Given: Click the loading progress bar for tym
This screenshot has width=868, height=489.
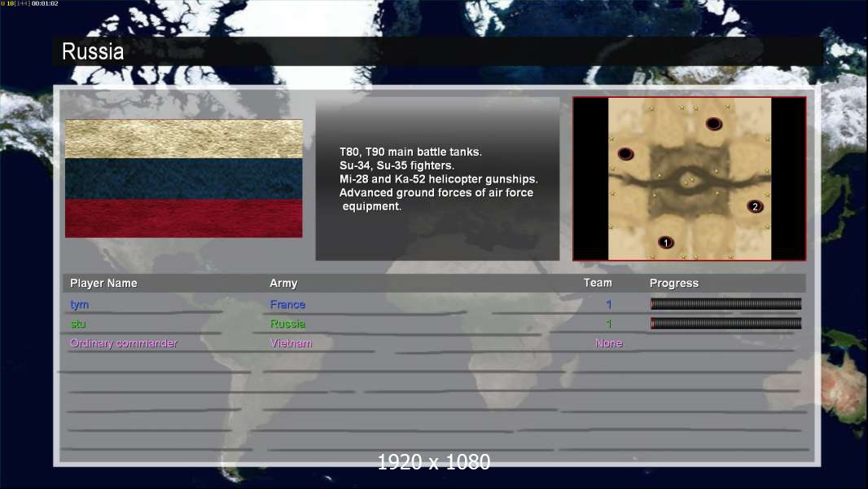Looking at the screenshot, I should [x=726, y=303].
